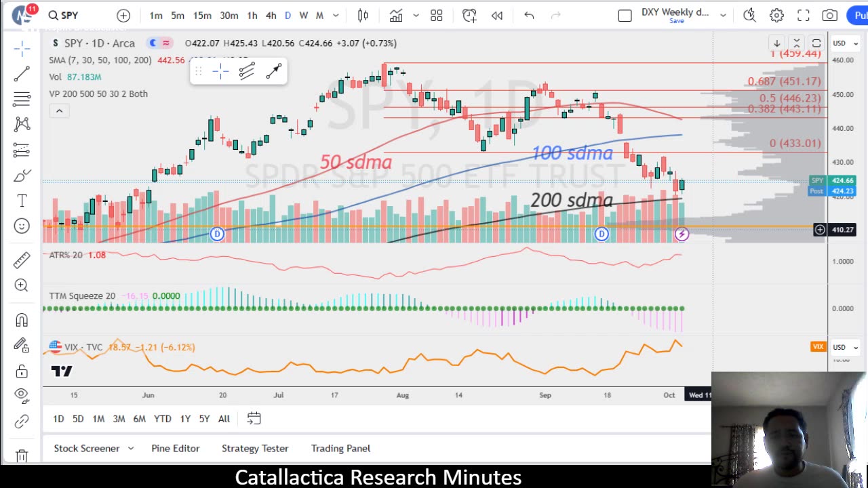Open chart settings gear icon
Screen dimensions: 868x488
[776, 15]
